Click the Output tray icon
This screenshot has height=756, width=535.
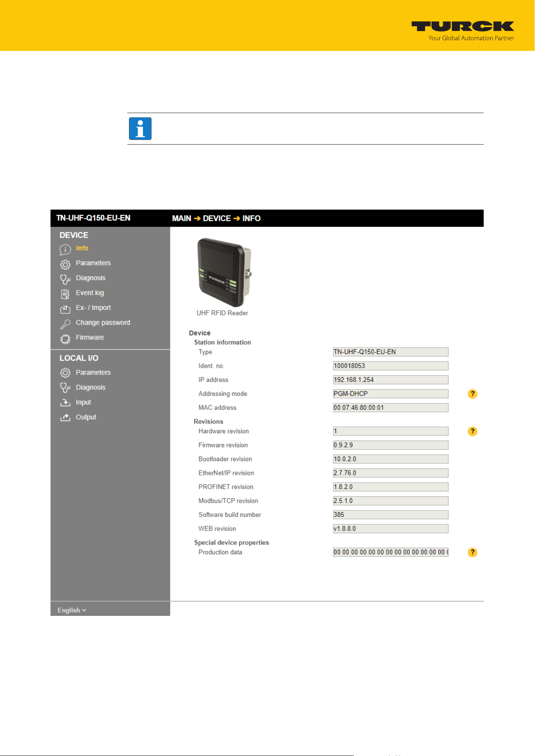point(65,418)
